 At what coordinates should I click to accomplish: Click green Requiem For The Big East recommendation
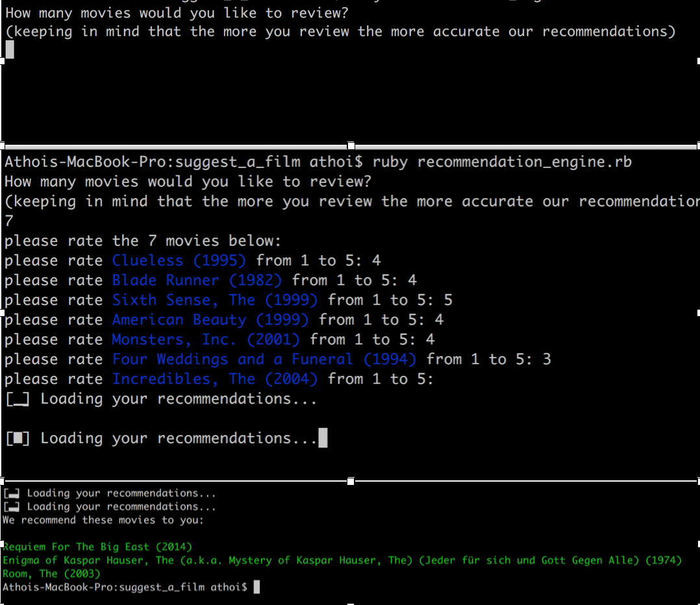pos(97,547)
